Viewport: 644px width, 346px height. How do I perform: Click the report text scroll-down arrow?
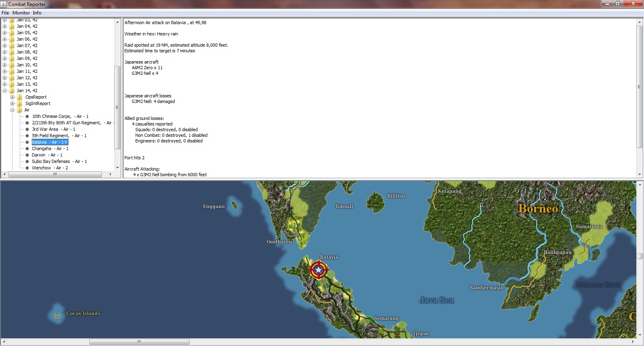coord(640,175)
